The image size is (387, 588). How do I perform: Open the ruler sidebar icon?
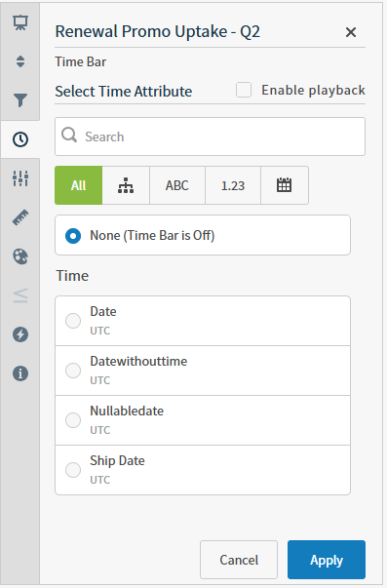point(20,217)
